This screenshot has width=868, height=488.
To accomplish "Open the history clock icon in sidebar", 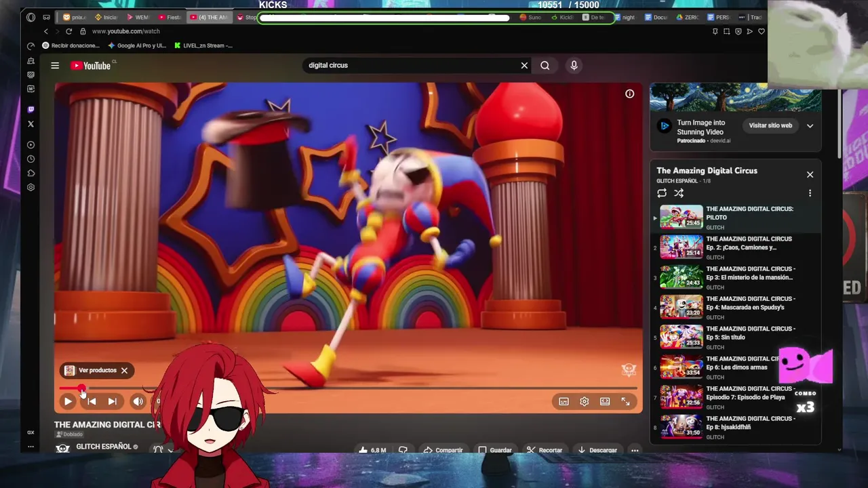I will tap(31, 159).
